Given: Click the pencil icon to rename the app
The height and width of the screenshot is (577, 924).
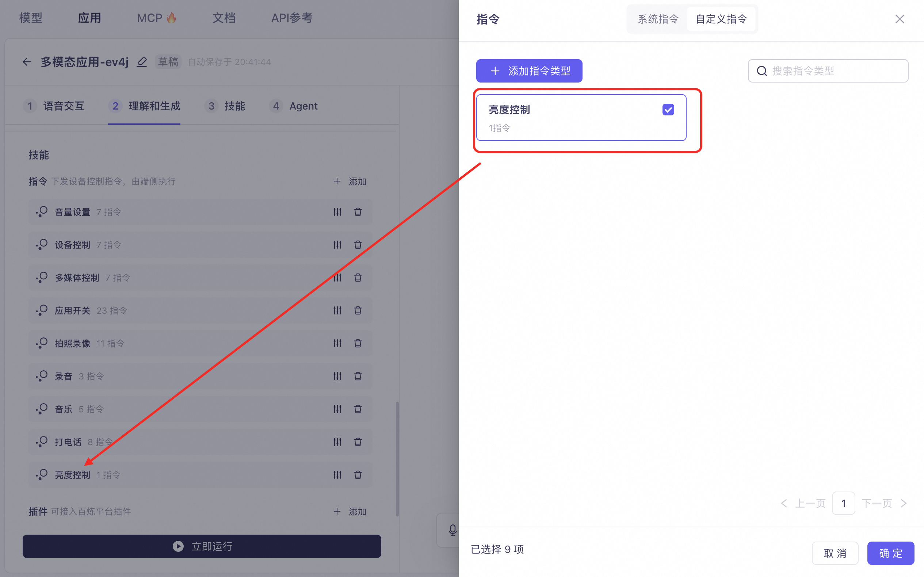Looking at the screenshot, I should coord(142,62).
